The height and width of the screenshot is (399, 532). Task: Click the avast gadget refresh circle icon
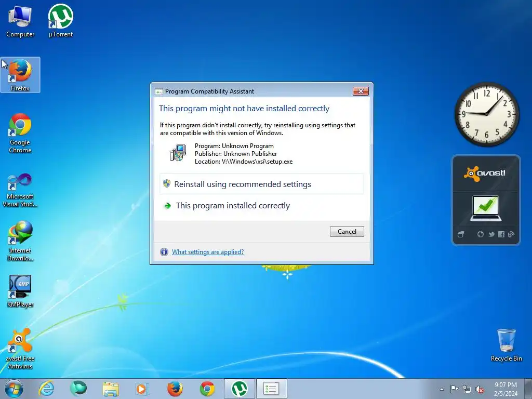point(481,234)
